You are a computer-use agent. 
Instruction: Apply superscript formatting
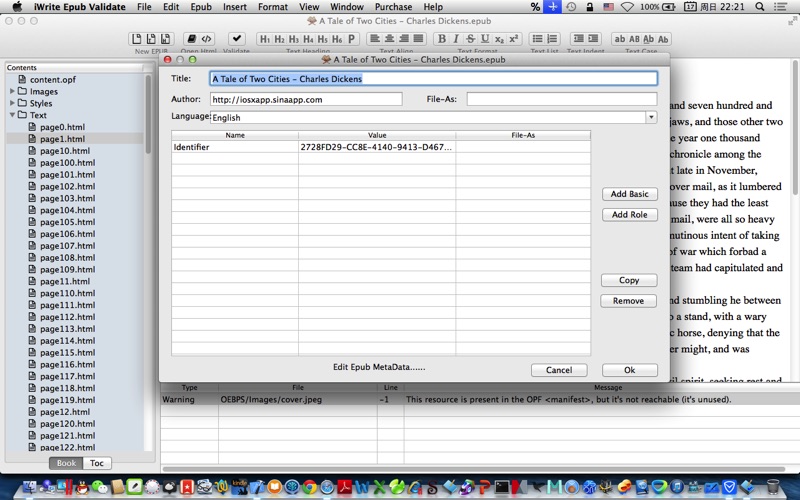514,39
